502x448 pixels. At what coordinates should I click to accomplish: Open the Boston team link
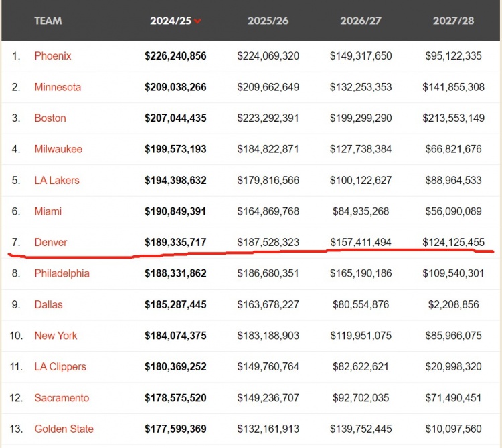coord(50,118)
